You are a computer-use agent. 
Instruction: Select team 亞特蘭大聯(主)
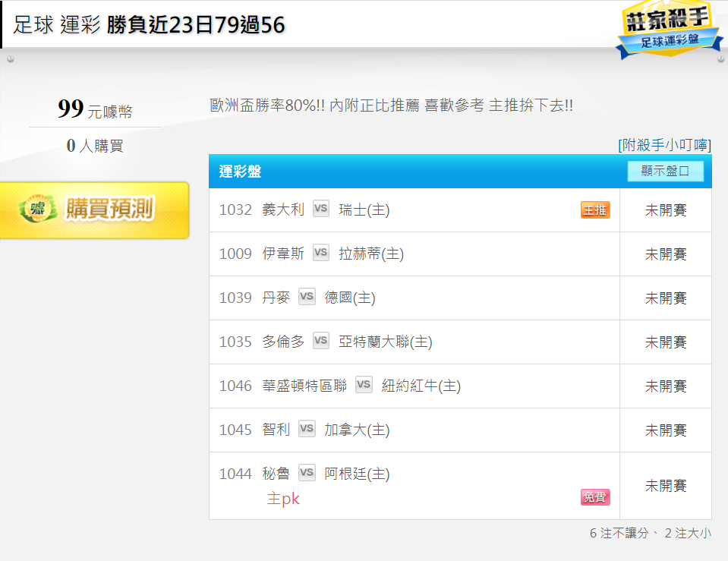(386, 342)
